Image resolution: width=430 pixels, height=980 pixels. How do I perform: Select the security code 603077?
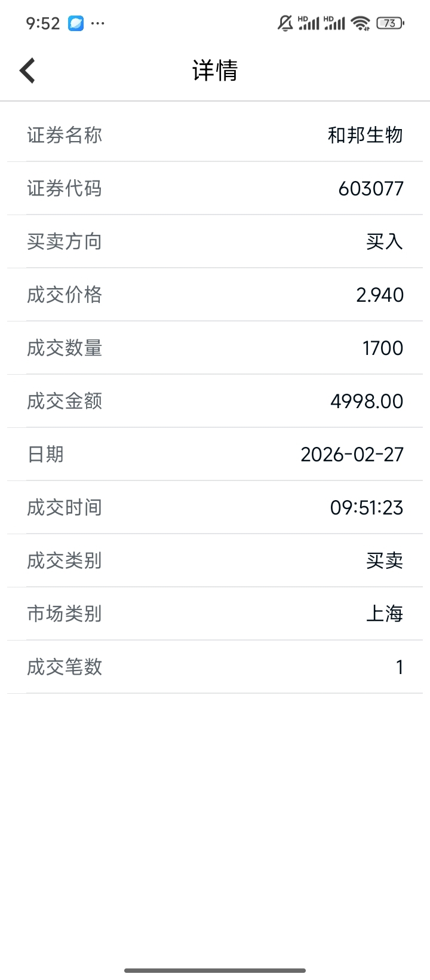pyautogui.click(x=371, y=189)
